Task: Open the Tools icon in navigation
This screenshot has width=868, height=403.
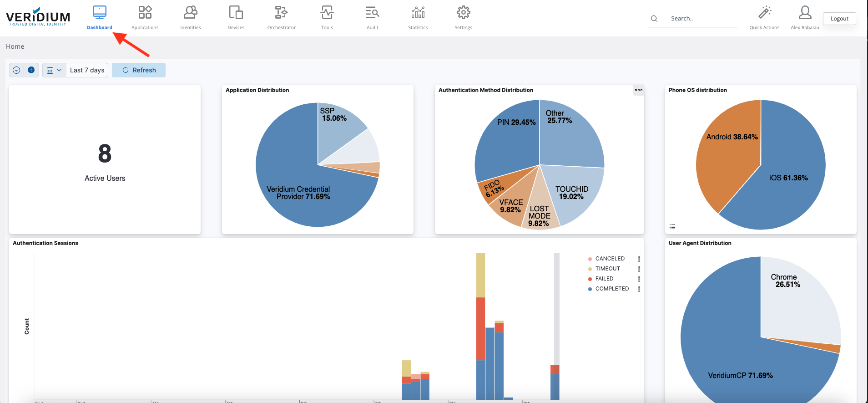Action: [x=327, y=13]
